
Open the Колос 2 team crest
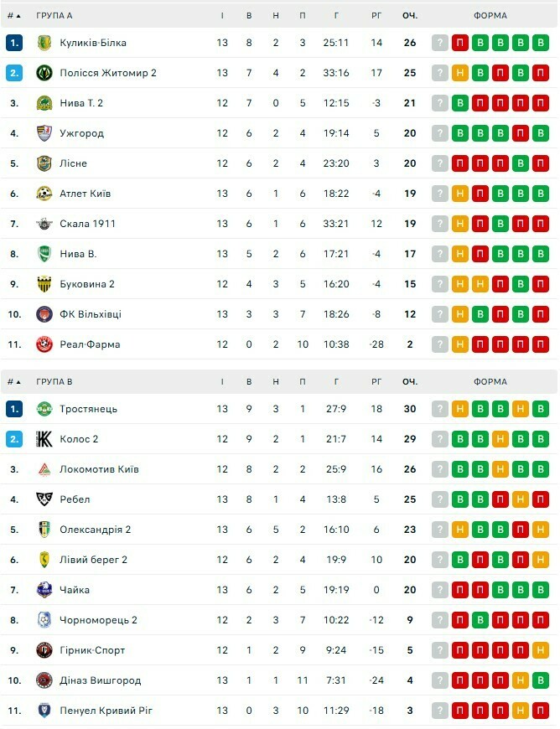[44, 439]
